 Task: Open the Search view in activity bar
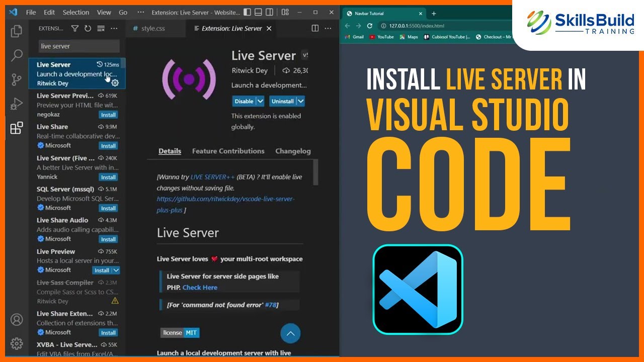click(17, 55)
